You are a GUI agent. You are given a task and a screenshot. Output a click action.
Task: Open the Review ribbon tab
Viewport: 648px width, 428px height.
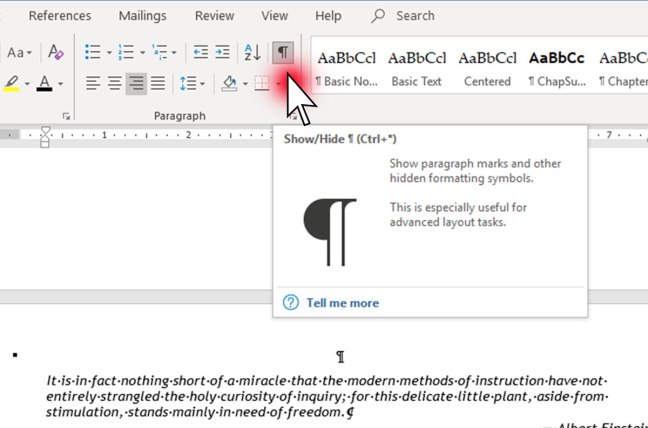coord(215,16)
